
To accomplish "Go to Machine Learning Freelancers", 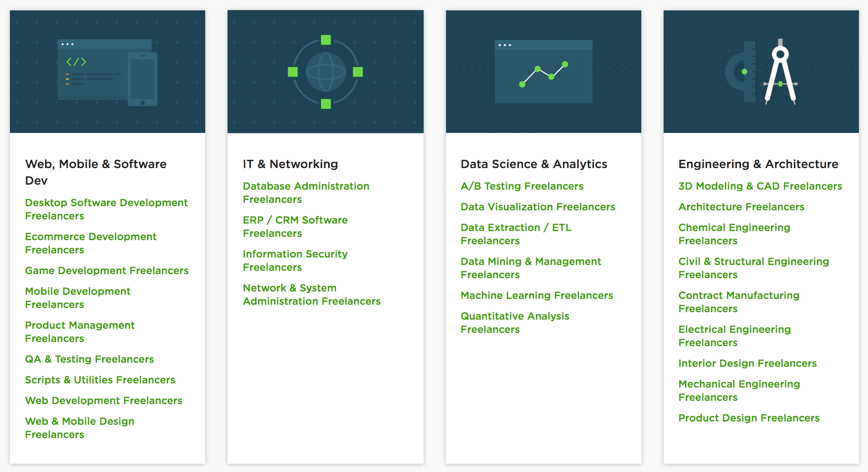I will point(537,295).
